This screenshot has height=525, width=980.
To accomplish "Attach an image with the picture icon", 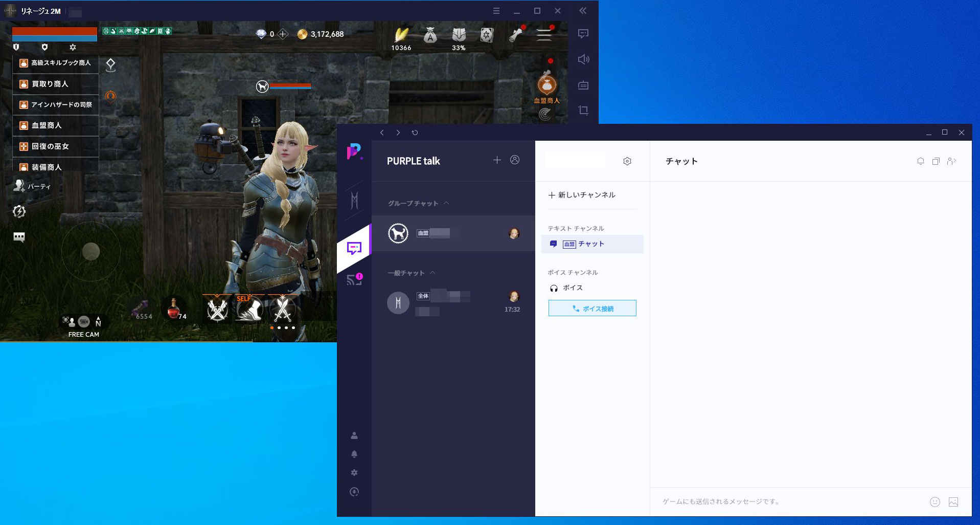I will 953,502.
